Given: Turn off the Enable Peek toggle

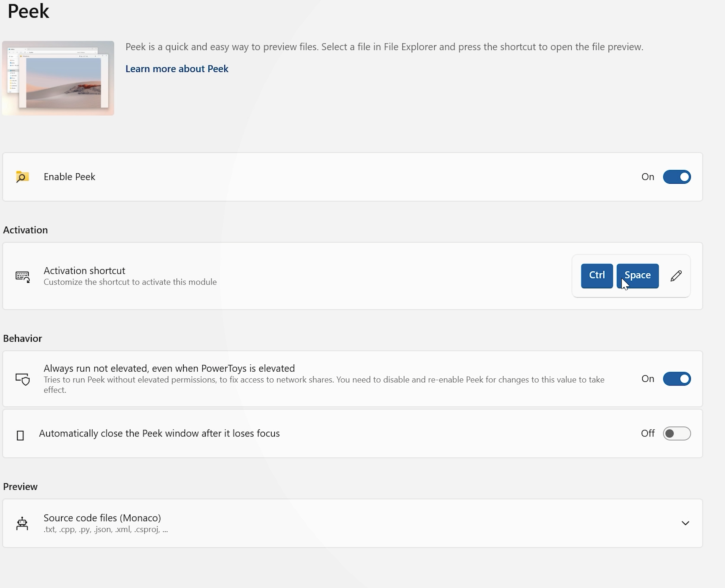Looking at the screenshot, I should (676, 177).
